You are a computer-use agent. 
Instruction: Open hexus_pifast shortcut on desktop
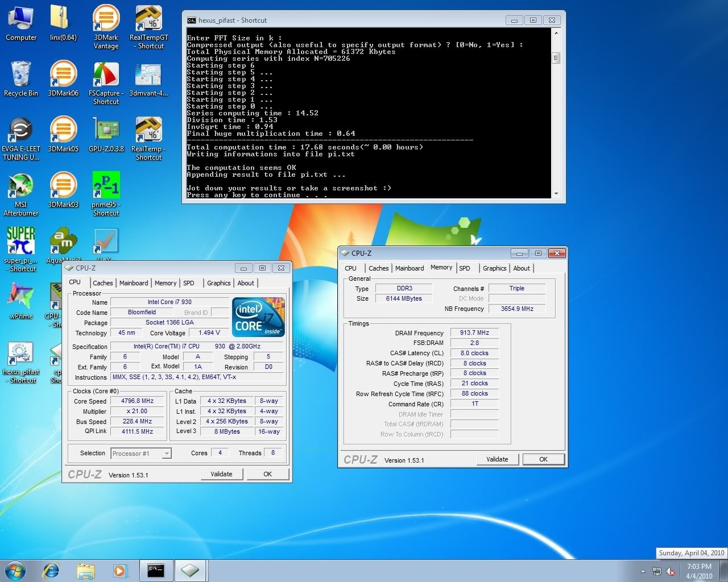20,363
